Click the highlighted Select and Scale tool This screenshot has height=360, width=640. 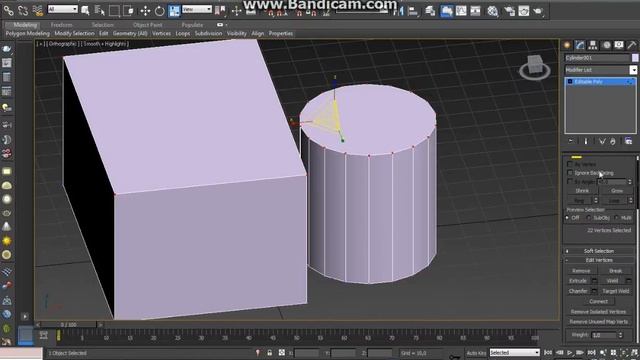tap(174, 10)
